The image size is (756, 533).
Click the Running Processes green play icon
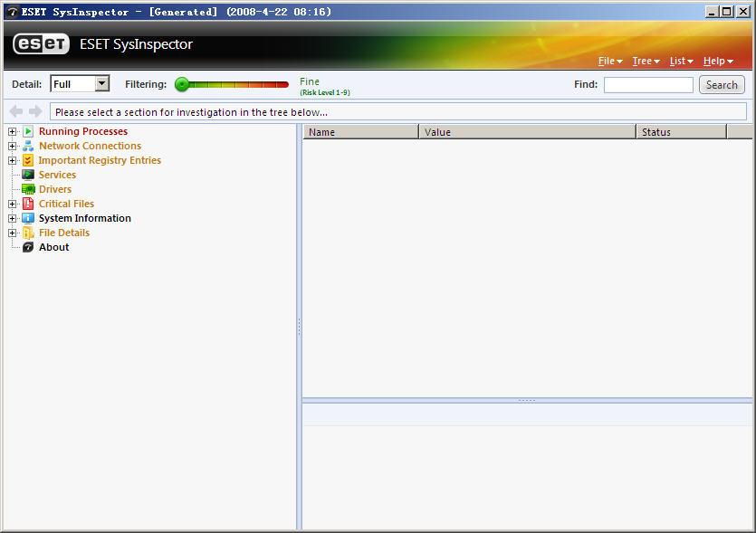coord(28,131)
